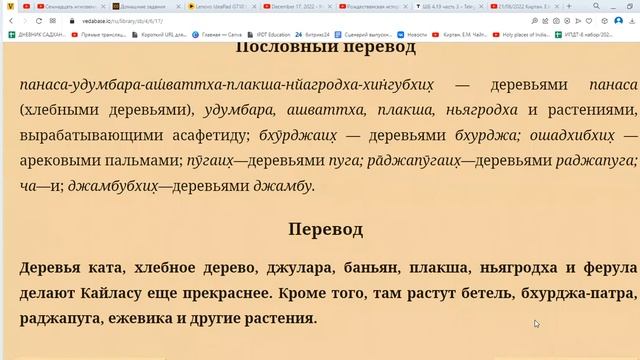Reload the vedabase page
Image resolution: width=640 pixels, height=360 pixels.
click(x=39, y=21)
